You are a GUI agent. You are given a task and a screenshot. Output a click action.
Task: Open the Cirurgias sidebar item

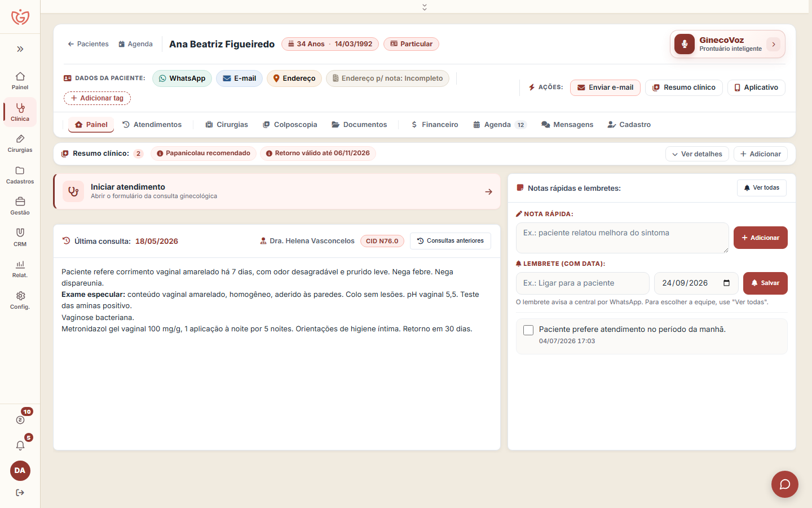(x=20, y=143)
